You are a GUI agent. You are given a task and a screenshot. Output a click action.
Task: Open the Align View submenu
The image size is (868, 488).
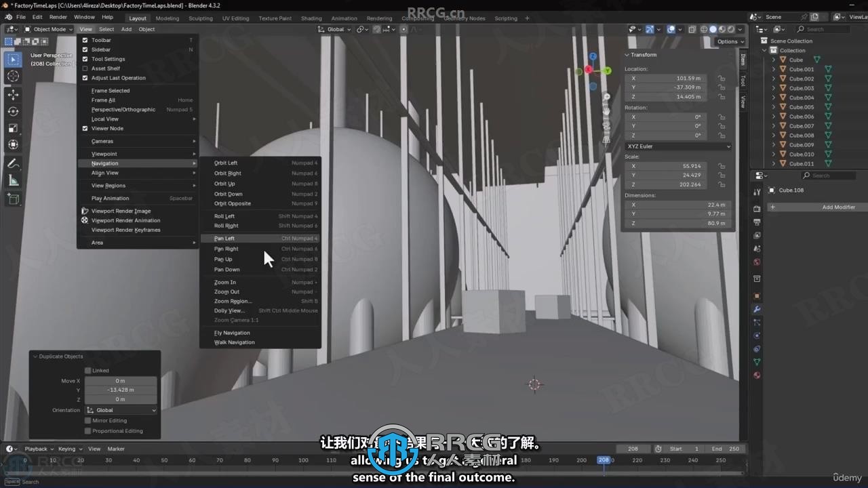(137, 173)
